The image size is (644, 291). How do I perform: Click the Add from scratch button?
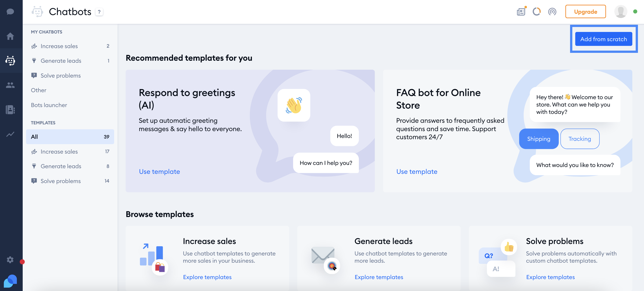point(604,39)
